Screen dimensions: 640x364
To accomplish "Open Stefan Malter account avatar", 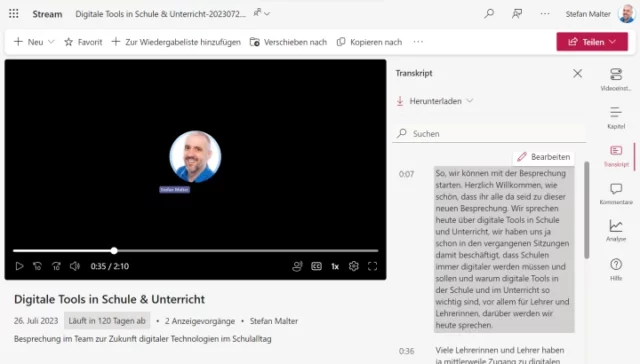I will [x=627, y=13].
